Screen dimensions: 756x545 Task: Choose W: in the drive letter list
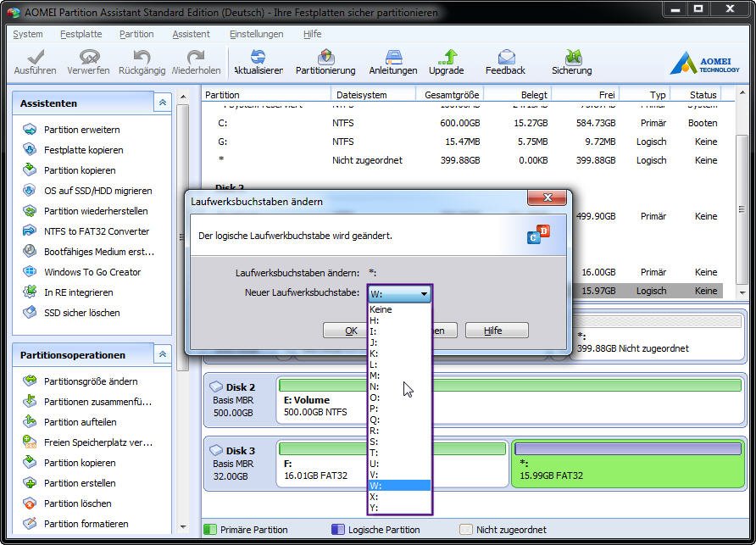click(x=399, y=486)
